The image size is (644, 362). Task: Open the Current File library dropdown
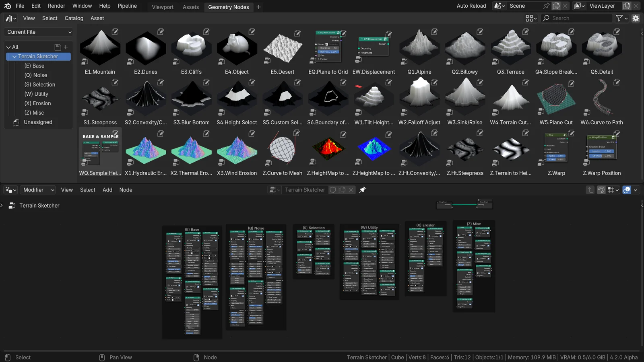click(x=39, y=32)
